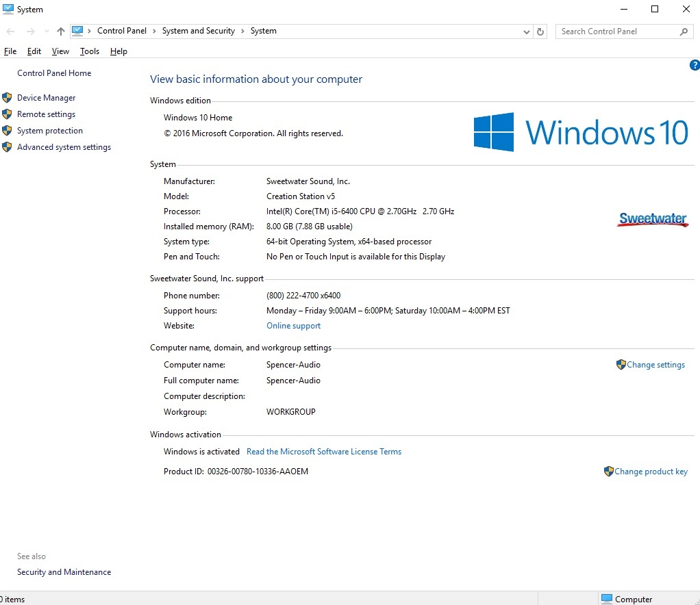The image size is (700, 605).
Task: Open the View menu
Action: [60, 51]
